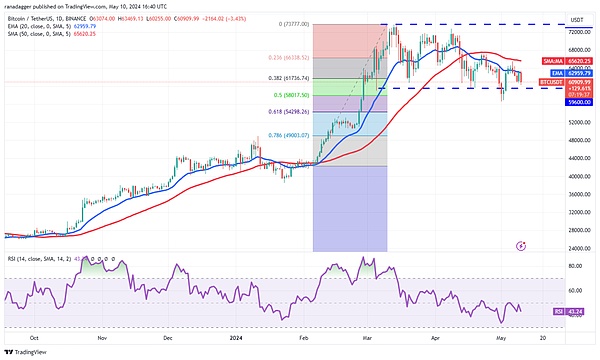The image size is (600, 360).
Task: Click the 72000.00 price axis label
Action: (x=580, y=32)
